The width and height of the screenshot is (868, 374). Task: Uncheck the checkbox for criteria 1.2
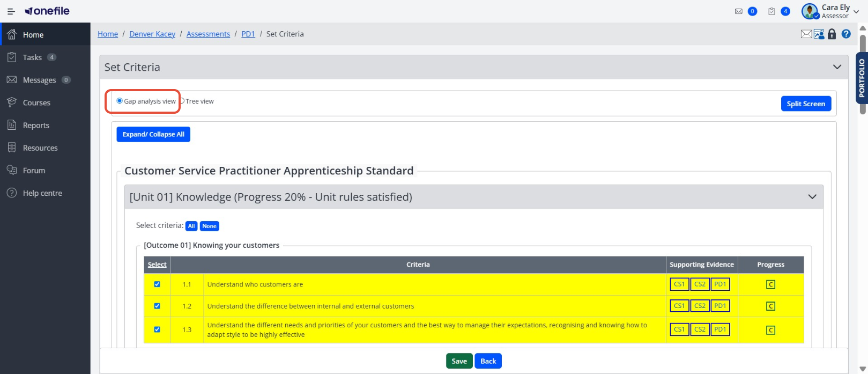[x=157, y=306]
